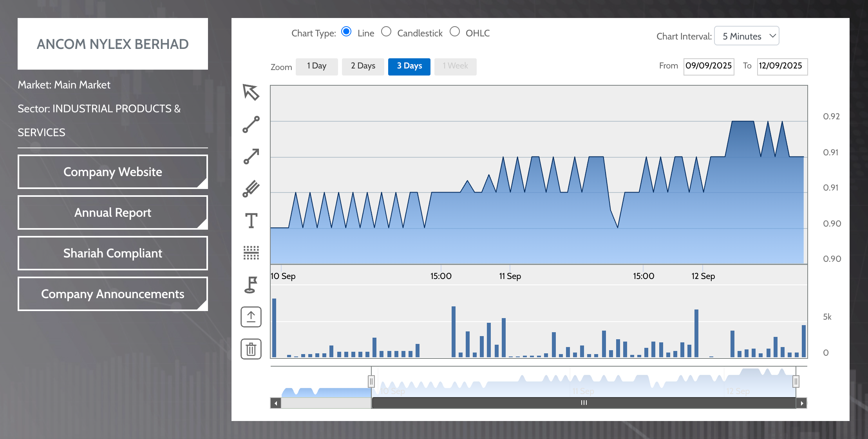
Task: View the Annual Report
Action: tap(113, 212)
